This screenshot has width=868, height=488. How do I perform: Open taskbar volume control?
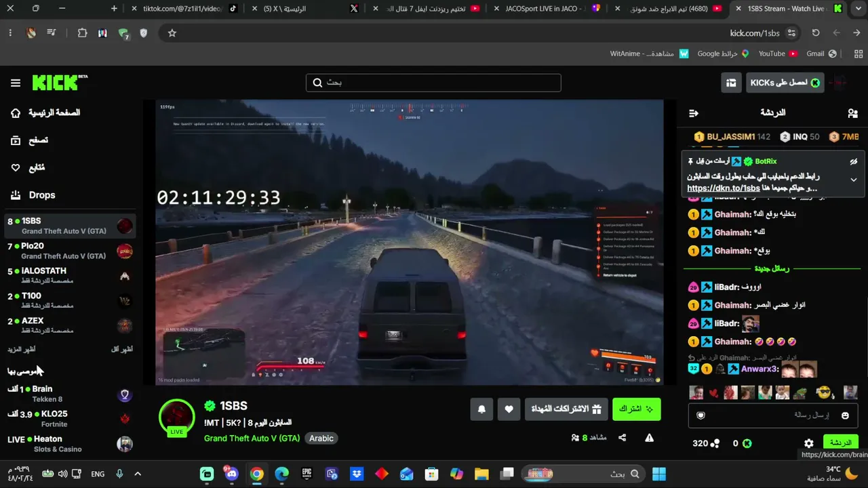click(x=63, y=474)
